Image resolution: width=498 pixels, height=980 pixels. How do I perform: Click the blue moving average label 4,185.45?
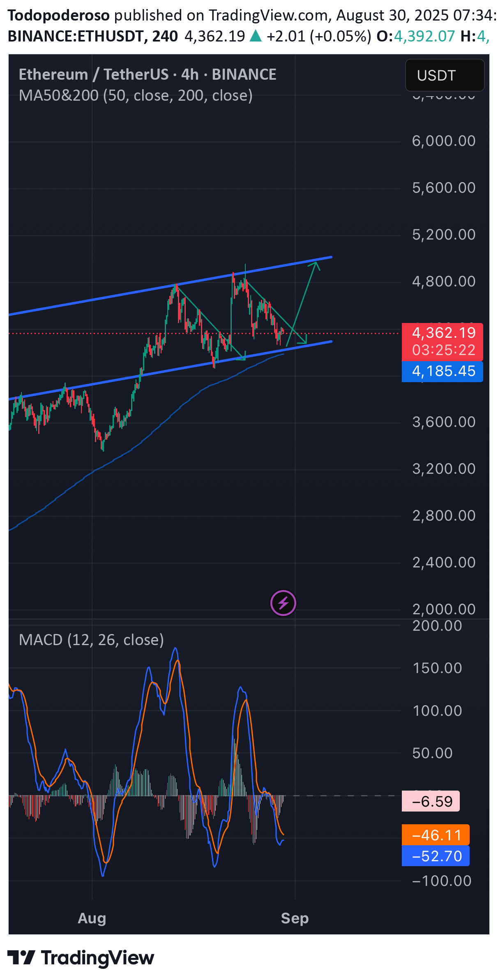(x=443, y=371)
